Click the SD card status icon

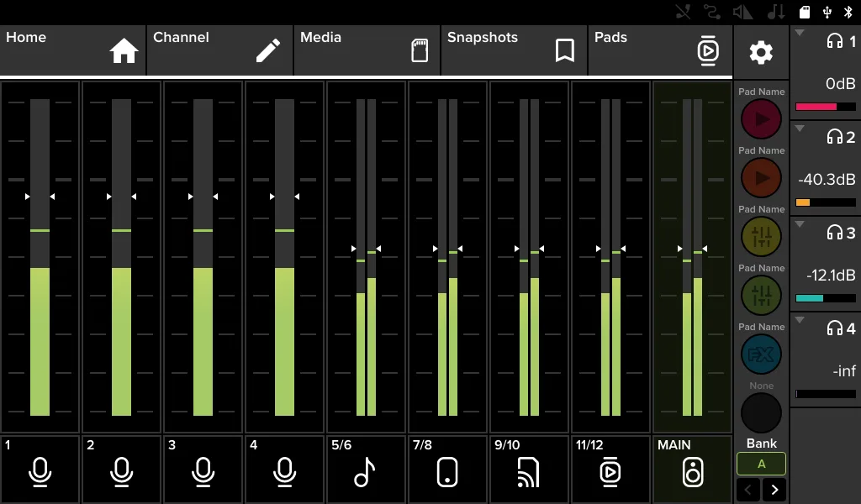pos(805,12)
